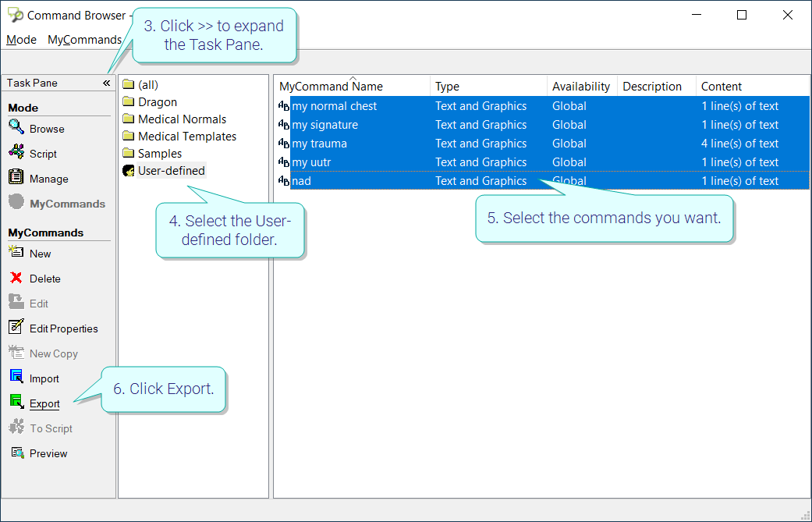Select the "my signature" command
The image size is (812, 522).
[324, 125]
